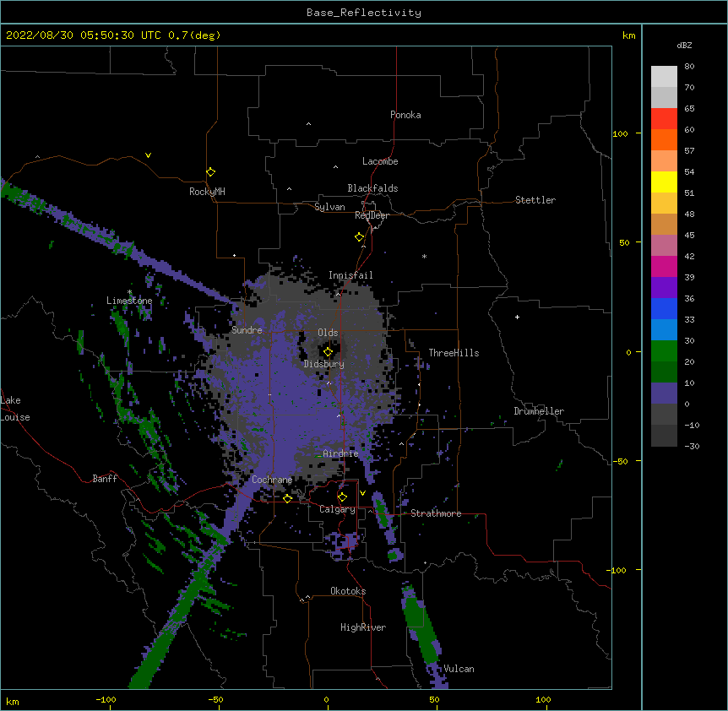Click the yellow diamond marker below Cochrane
This screenshot has height=711, width=728.
point(287,498)
